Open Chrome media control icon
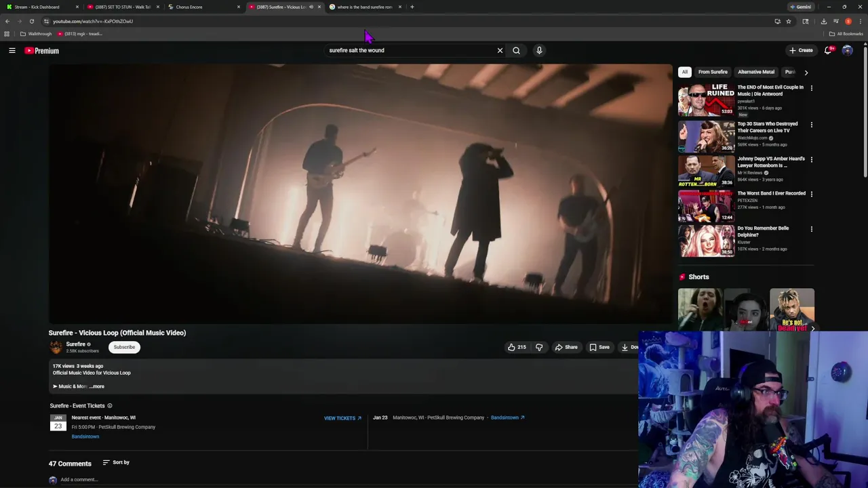 tap(836, 21)
